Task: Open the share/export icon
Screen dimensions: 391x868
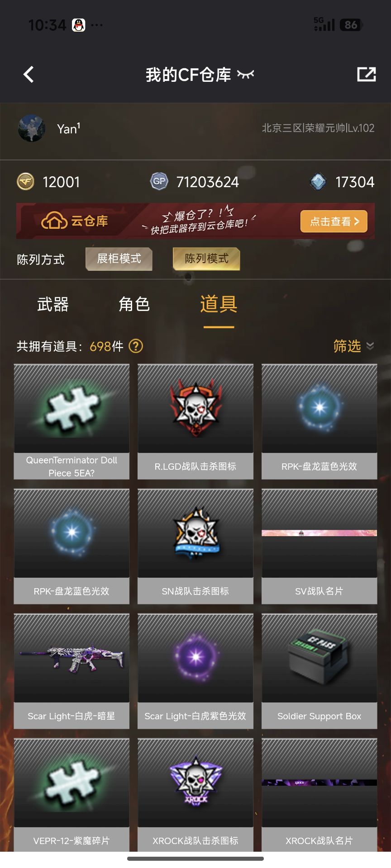Action: 366,75
